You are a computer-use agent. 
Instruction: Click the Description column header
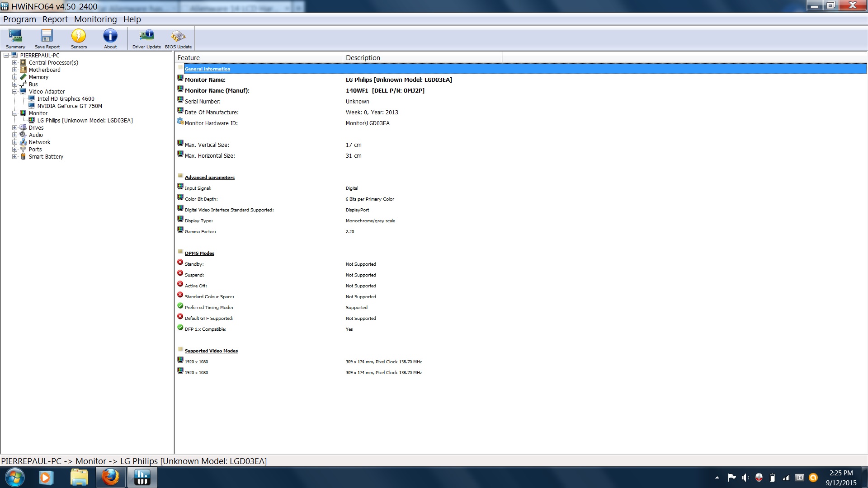[423, 58]
